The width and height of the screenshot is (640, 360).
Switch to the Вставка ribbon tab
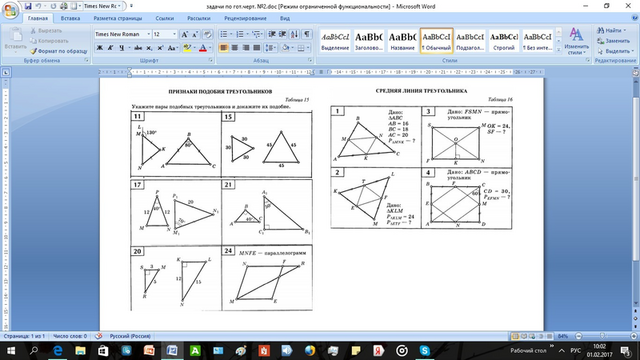tap(70, 18)
